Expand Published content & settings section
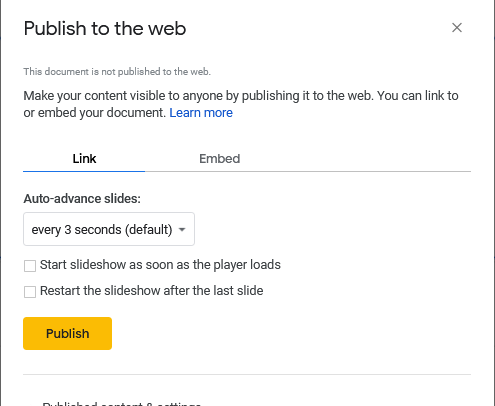This screenshot has height=406, width=495. pyautogui.click(x=121, y=404)
